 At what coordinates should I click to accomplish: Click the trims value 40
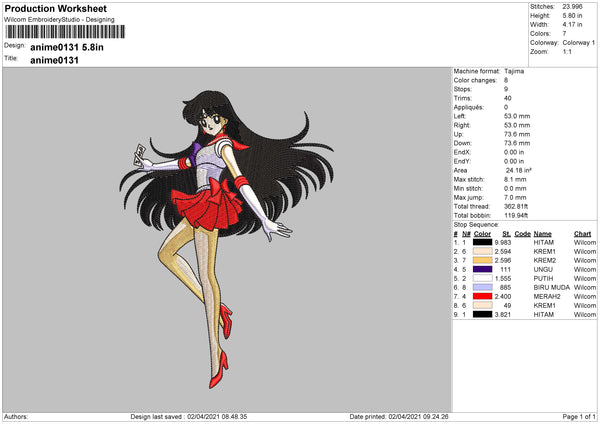pyautogui.click(x=508, y=98)
